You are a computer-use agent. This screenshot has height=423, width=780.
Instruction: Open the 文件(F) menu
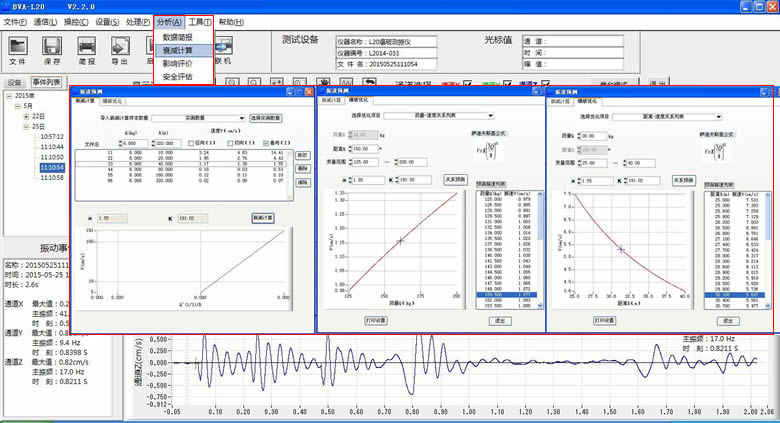pos(15,22)
